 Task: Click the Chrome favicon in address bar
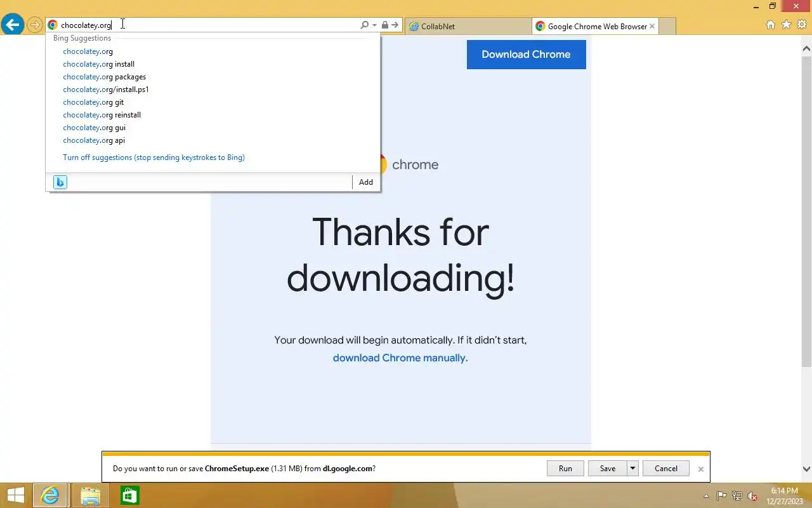point(53,25)
